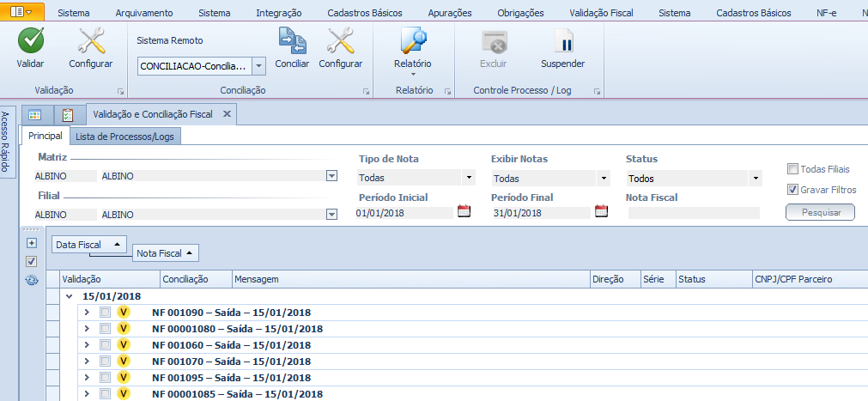Click the Nota Fiscal input field
This screenshot has width=868, height=401.
point(694,213)
